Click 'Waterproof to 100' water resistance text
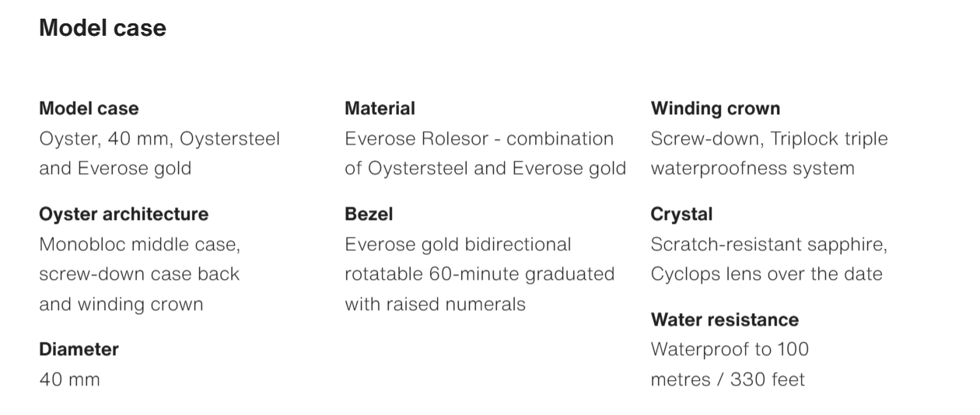Viewport: 980px width, 415px height. (730, 349)
